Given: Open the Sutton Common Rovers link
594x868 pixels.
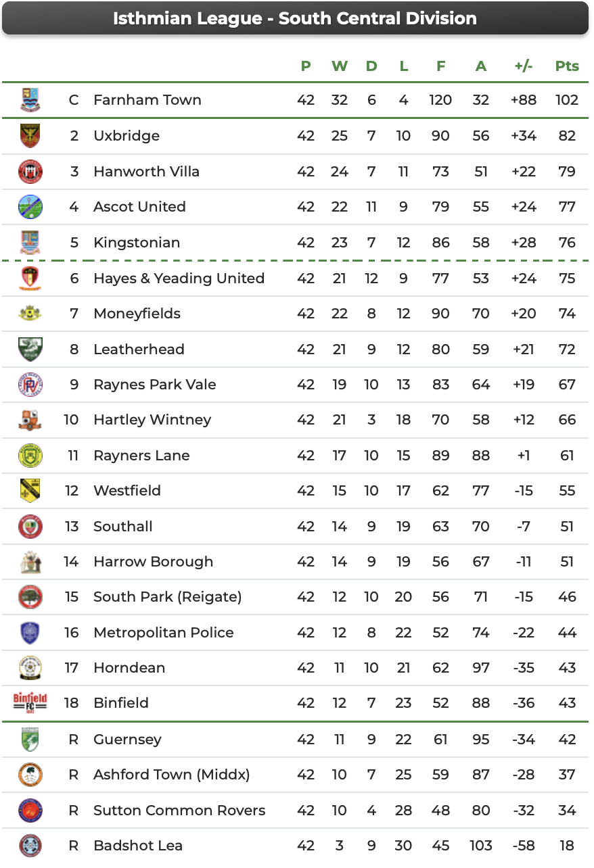Looking at the screenshot, I should (x=179, y=810).
